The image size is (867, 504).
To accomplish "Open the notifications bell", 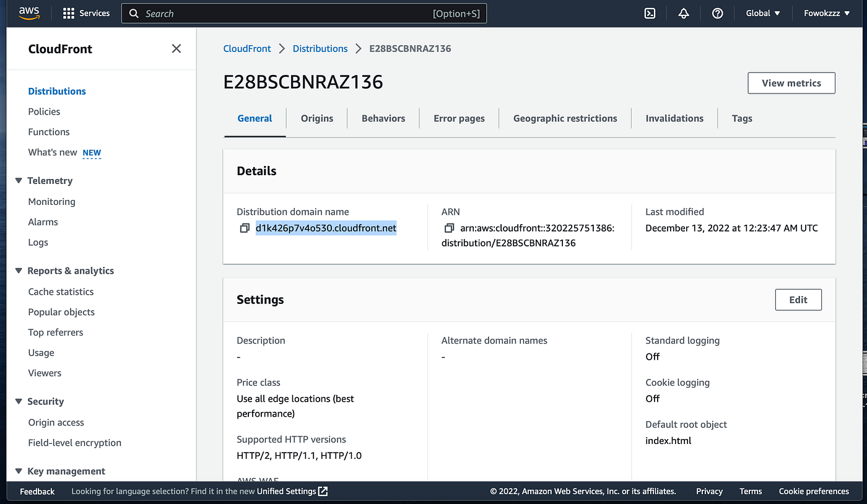I will 684,13.
